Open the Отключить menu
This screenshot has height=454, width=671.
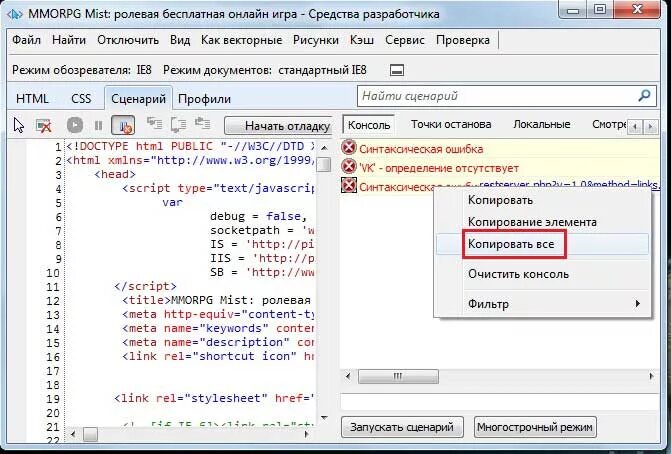pyautogui.click(x=128, y=40)
